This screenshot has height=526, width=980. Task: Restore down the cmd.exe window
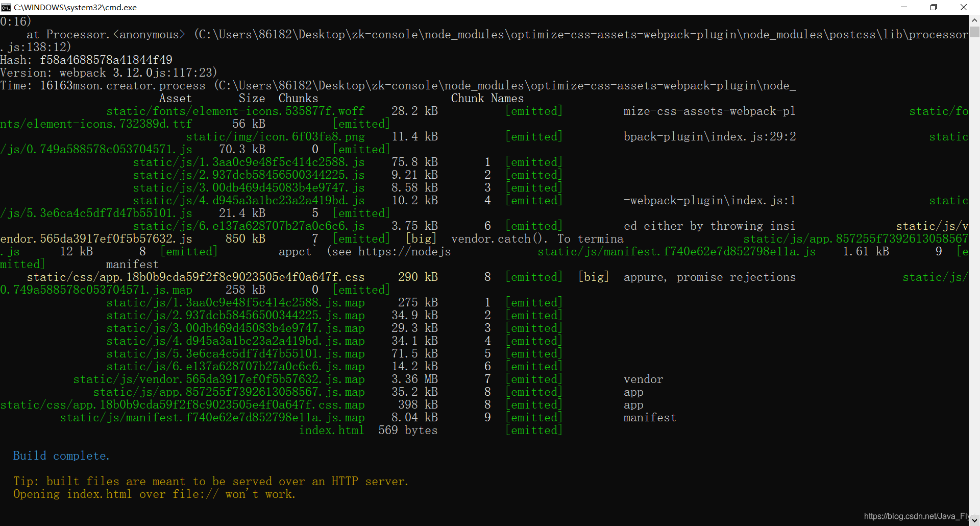coord(934,7)
